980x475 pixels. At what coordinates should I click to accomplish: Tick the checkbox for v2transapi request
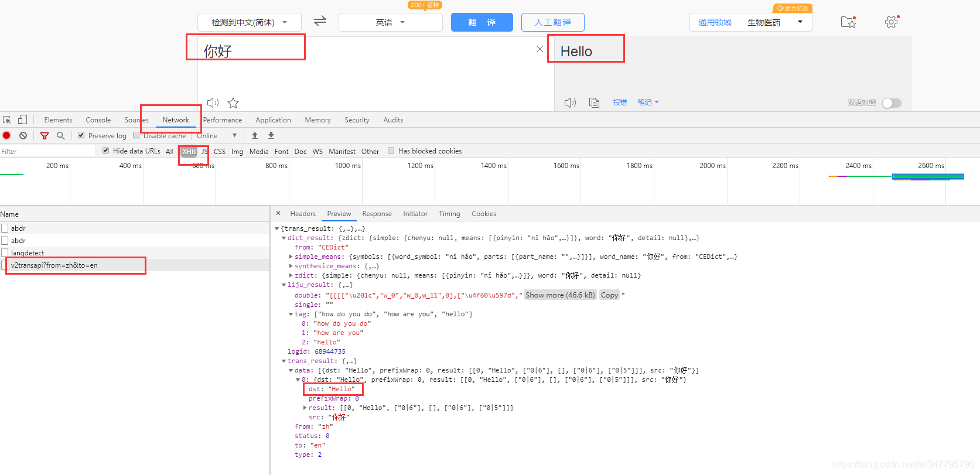coord(5,265)
